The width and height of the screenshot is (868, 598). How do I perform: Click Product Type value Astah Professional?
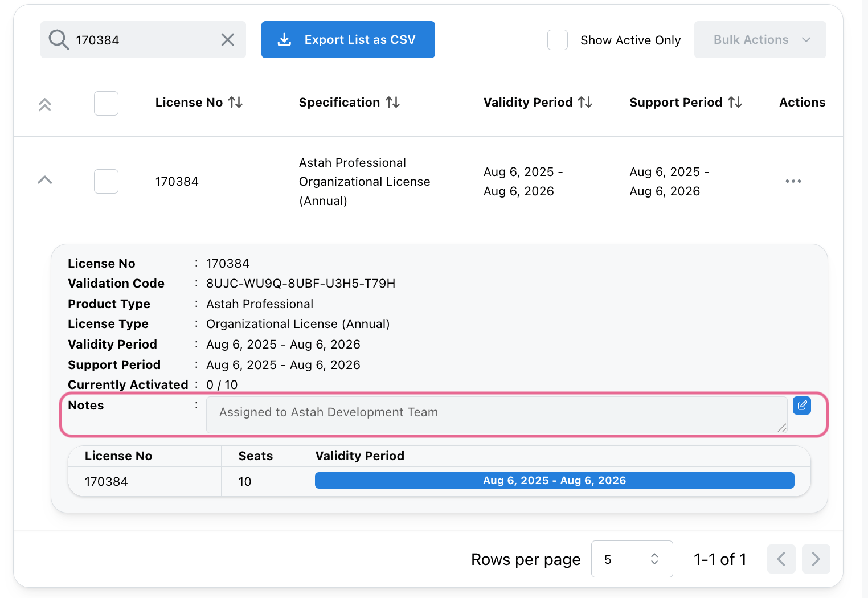pos(260,304)
